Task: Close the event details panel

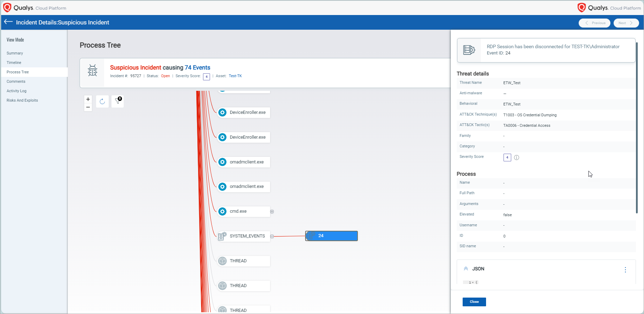Action: point(474,302)
